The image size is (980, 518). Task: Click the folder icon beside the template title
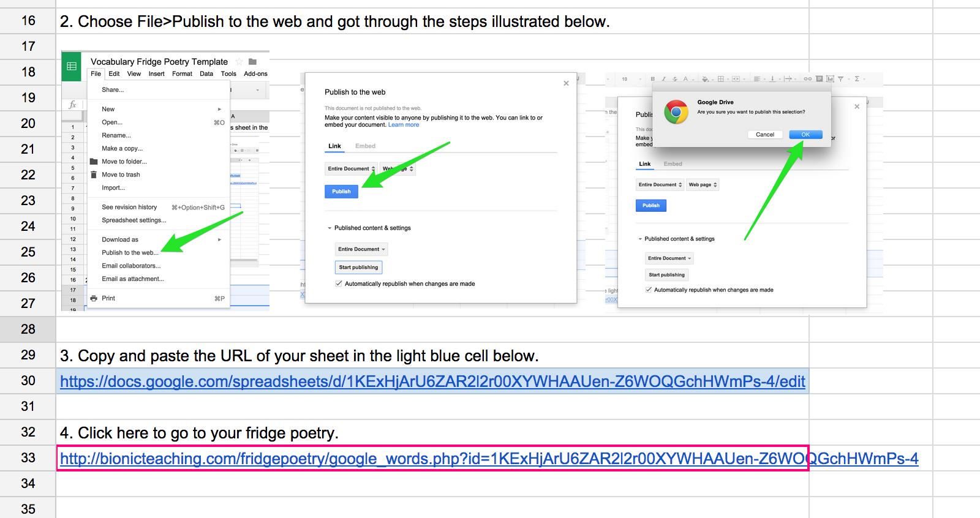[252, 62]
